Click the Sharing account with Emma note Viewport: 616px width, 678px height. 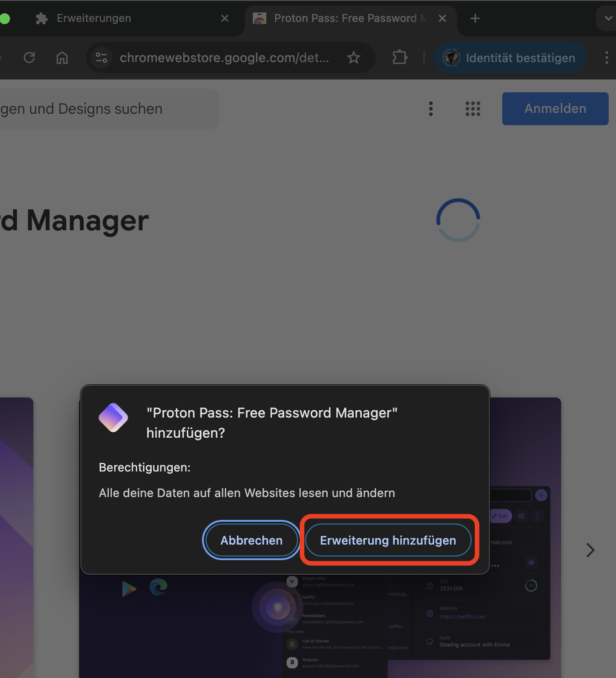[474, 645]
